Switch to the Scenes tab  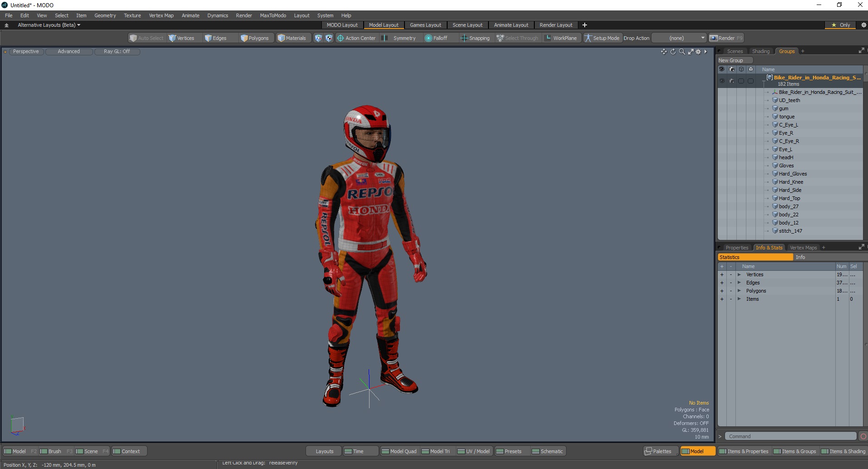735,51
